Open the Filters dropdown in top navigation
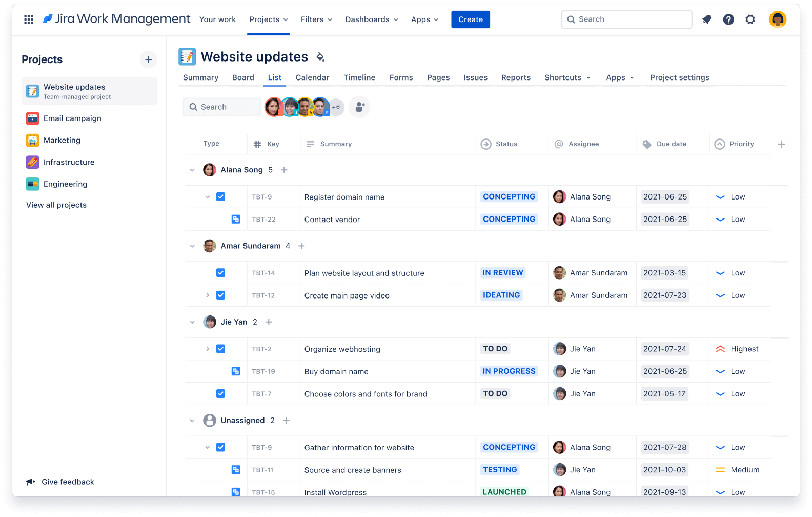812x517 pixels. [x=316, y=19]
